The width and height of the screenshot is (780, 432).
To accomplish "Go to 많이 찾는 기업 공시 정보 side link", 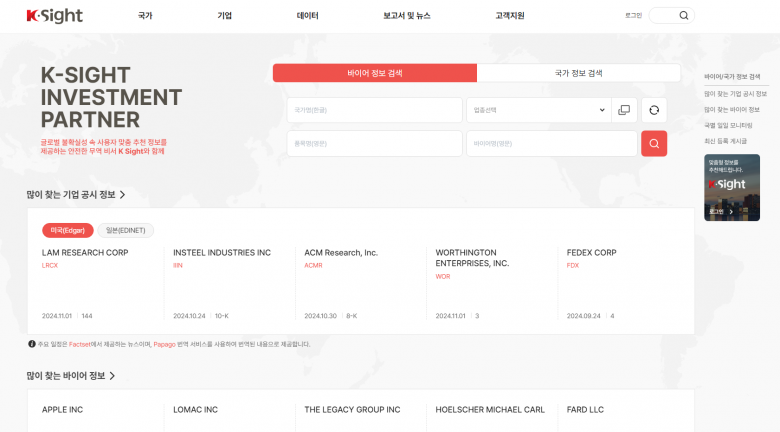I will tap(735, 94).
